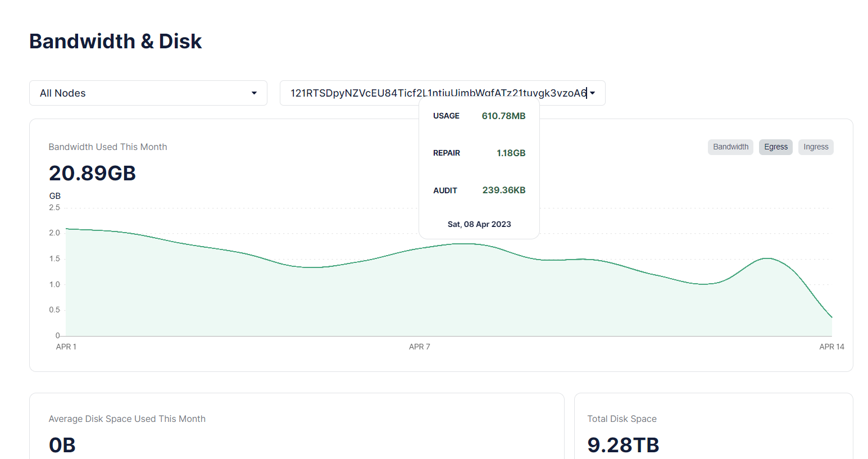Click the AUDIT value 239.36KB in tooltip
Screen dimensions: 868x459
[x=503, y=190]
